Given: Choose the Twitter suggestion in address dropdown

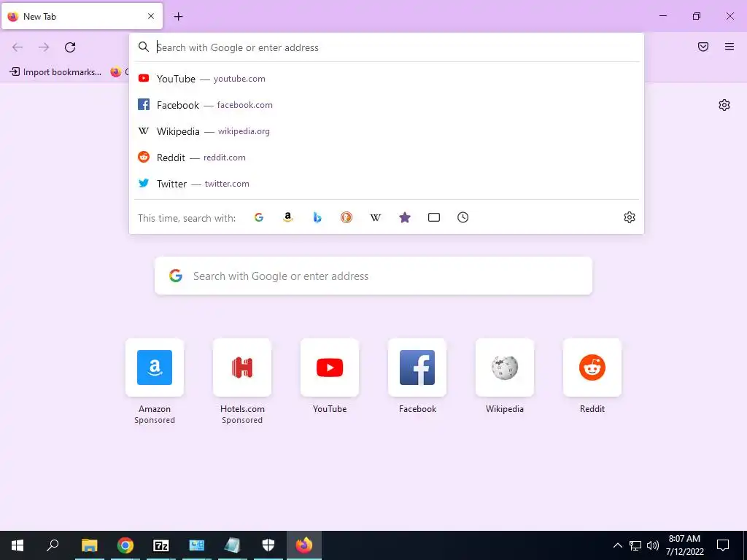Looking at the screenshot, I should (x=387, y=183).
